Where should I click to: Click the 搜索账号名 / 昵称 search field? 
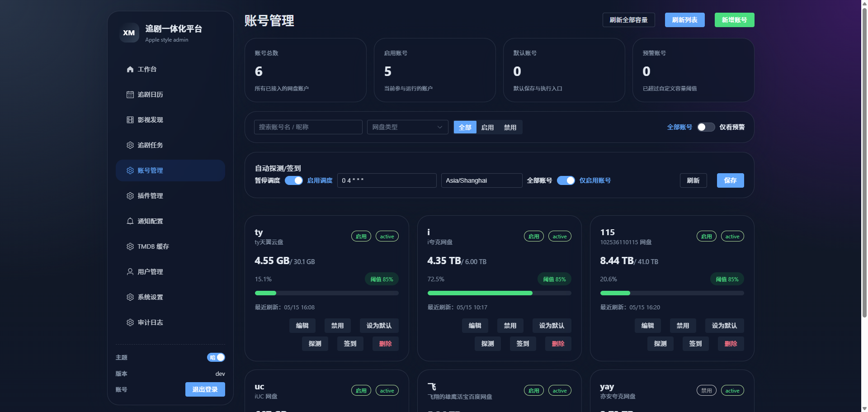tap(308, 127)
